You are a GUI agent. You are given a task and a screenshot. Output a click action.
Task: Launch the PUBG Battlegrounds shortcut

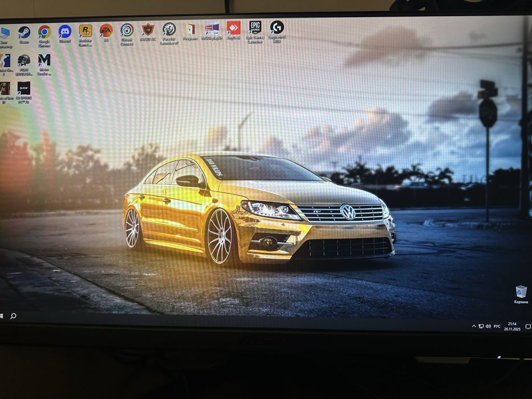(24, 65)
